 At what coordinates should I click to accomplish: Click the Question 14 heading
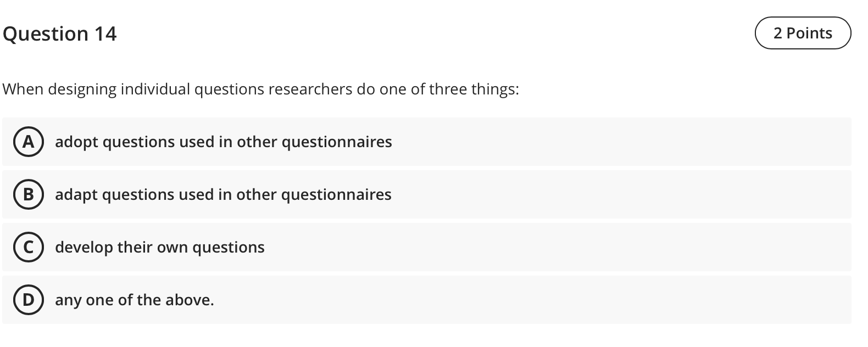(60, 33)
